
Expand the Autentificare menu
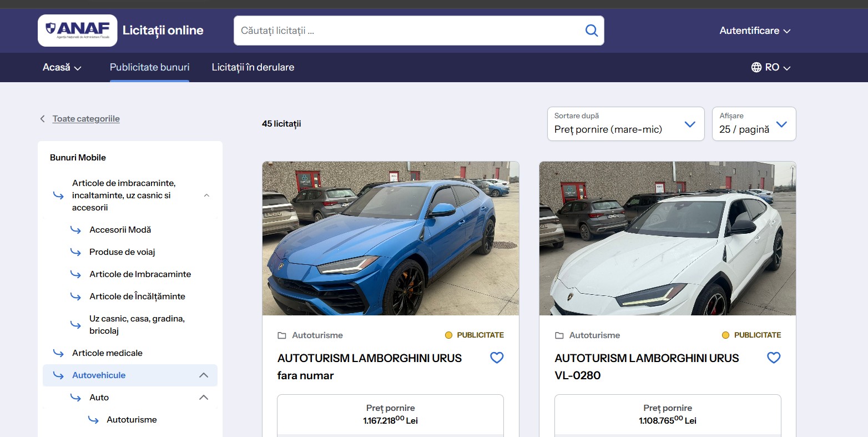[x=754, y=31]
